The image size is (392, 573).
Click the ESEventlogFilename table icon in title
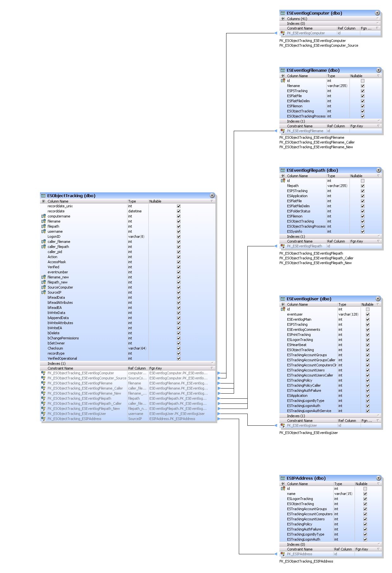283,70
